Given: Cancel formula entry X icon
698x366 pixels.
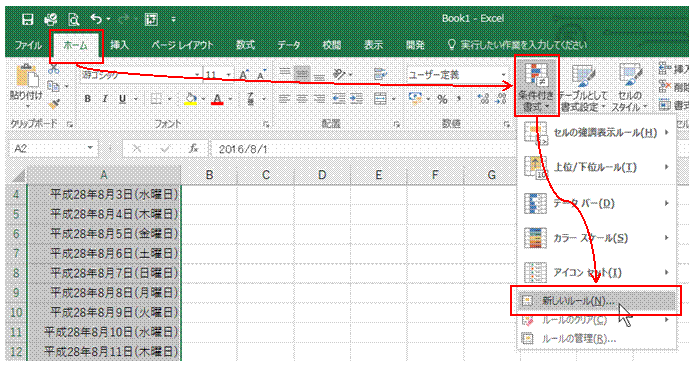Looking at the screenshot, I should tap(137, 149).
